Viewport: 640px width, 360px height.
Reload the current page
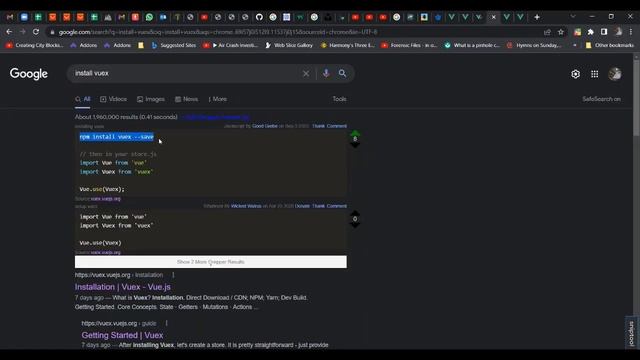(x=36, y=32)
